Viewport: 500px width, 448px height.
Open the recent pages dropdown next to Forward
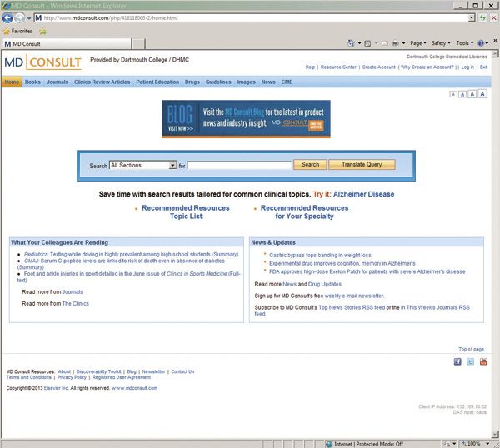28,18
